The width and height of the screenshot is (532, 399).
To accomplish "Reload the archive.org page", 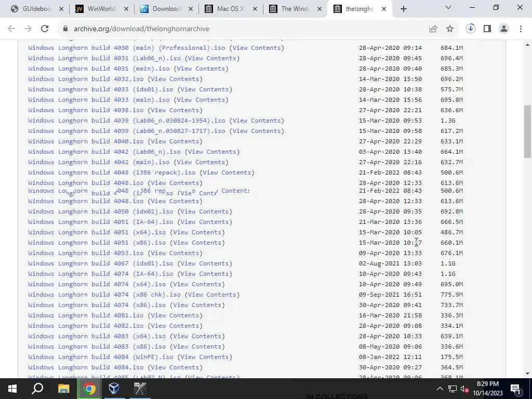I will pos(45,29).
